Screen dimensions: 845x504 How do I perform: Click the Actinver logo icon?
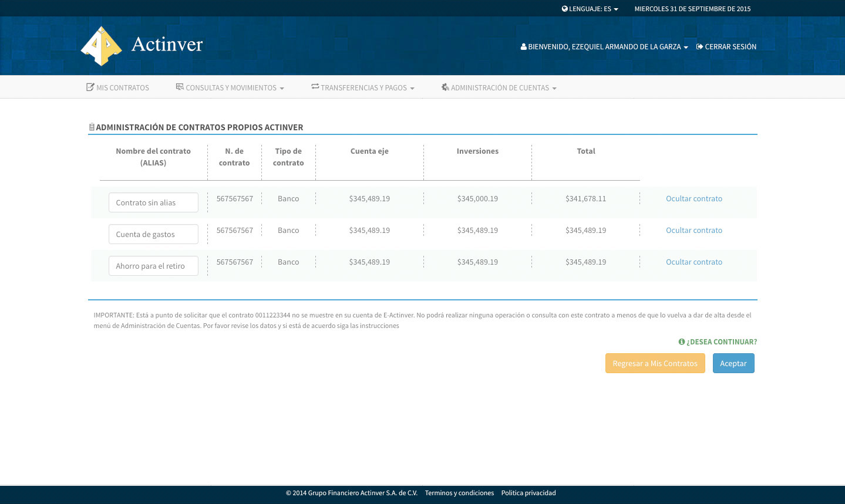102,46
